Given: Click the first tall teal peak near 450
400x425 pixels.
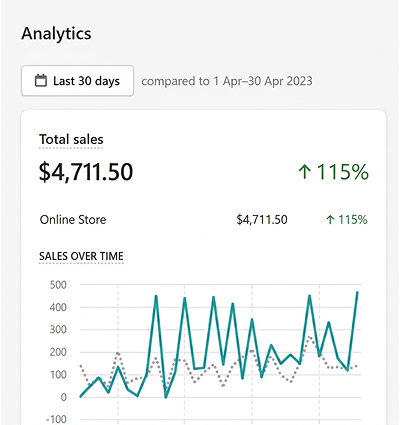Looking at the screenshot, I should click(x=156, y=296).
